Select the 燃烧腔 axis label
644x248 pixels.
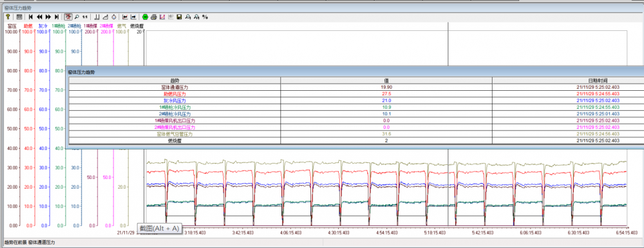click(x=137, y=26)
